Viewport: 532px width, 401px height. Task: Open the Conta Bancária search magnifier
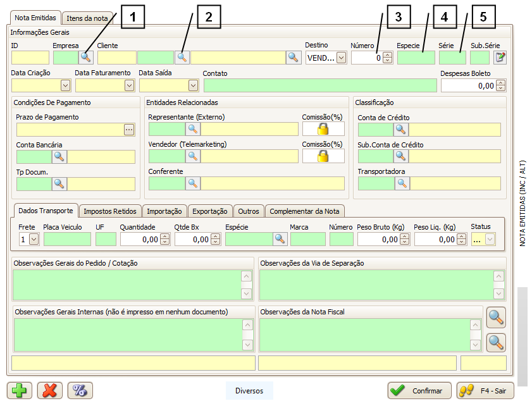click(x=59, y=157)
